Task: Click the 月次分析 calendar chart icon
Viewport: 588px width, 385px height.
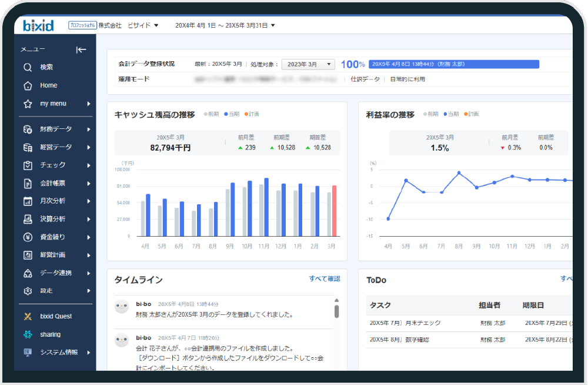Action: coord(28,201)
